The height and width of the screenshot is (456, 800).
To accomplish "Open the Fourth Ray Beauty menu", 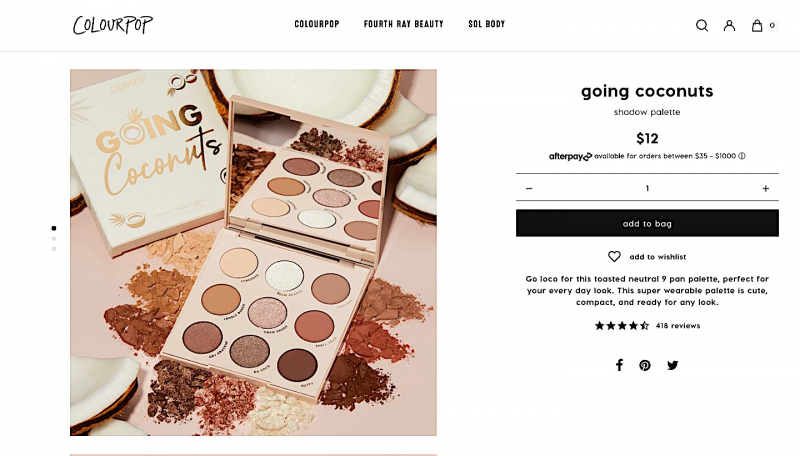I will [x=404, y=24].
